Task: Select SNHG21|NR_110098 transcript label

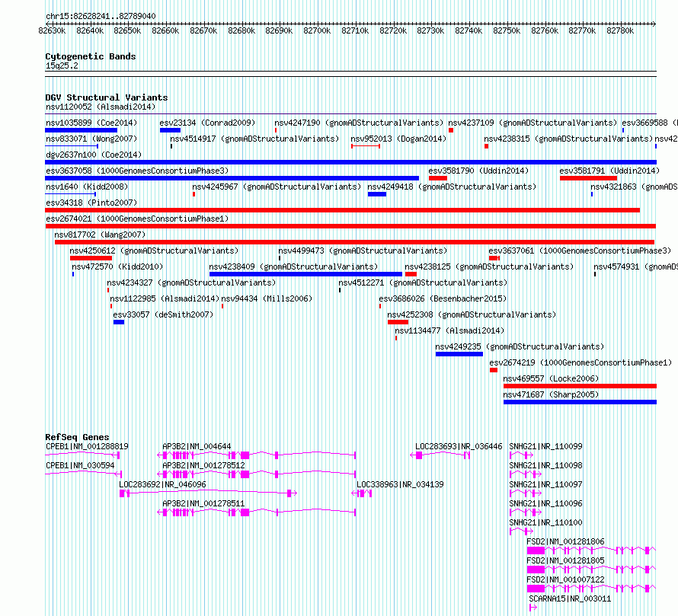Action: (545, 465)
